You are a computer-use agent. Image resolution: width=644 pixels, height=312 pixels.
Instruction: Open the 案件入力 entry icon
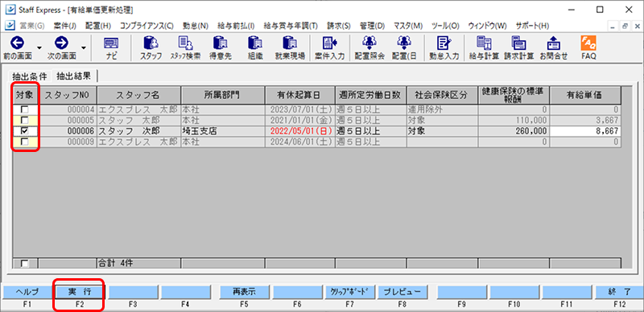[329, 43]
